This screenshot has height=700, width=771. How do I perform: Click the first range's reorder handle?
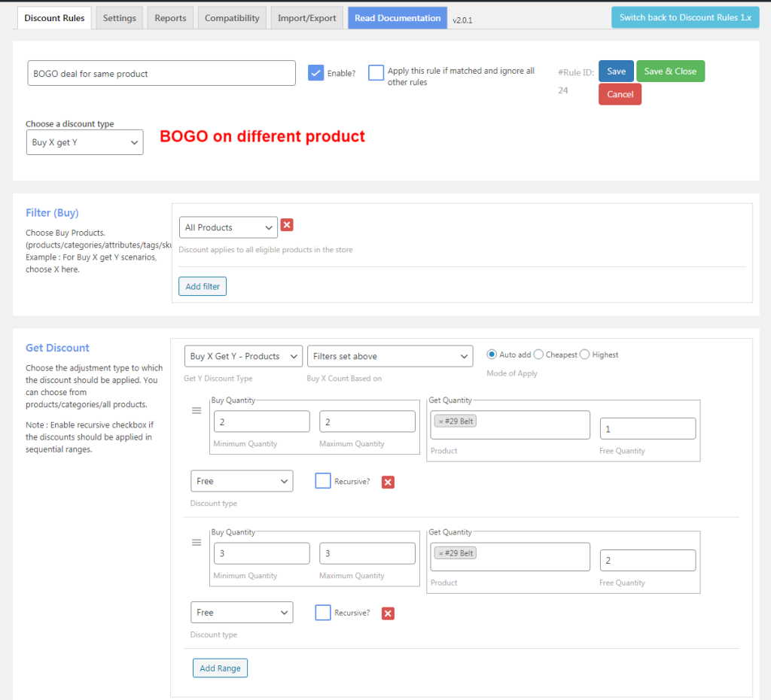(197, 410)
